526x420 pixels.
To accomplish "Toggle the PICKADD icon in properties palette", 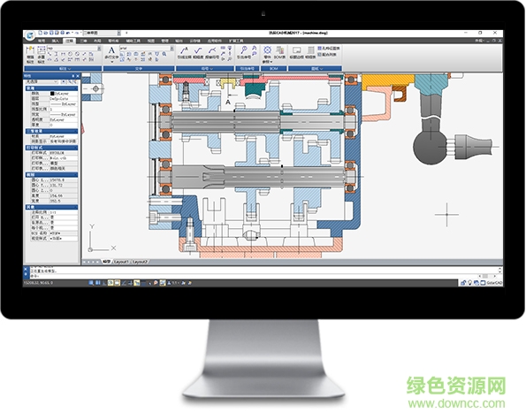I will (64, 81).
